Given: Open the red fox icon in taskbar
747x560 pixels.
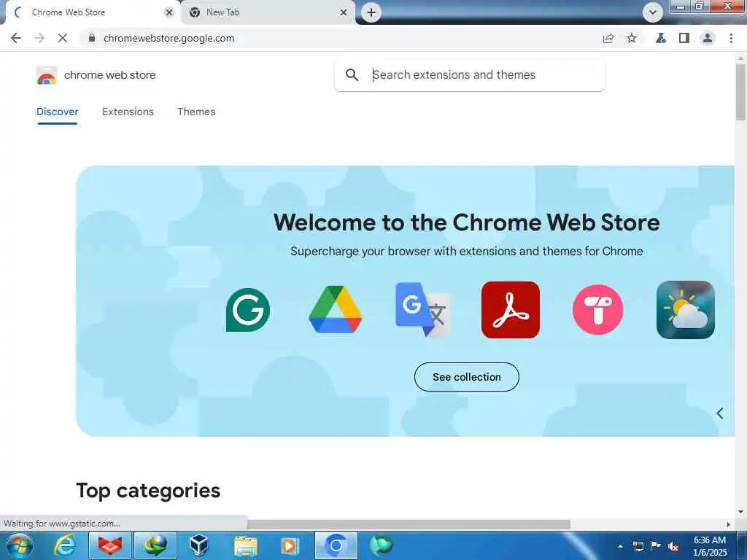Looking at the screenshot, I should 110,545.
